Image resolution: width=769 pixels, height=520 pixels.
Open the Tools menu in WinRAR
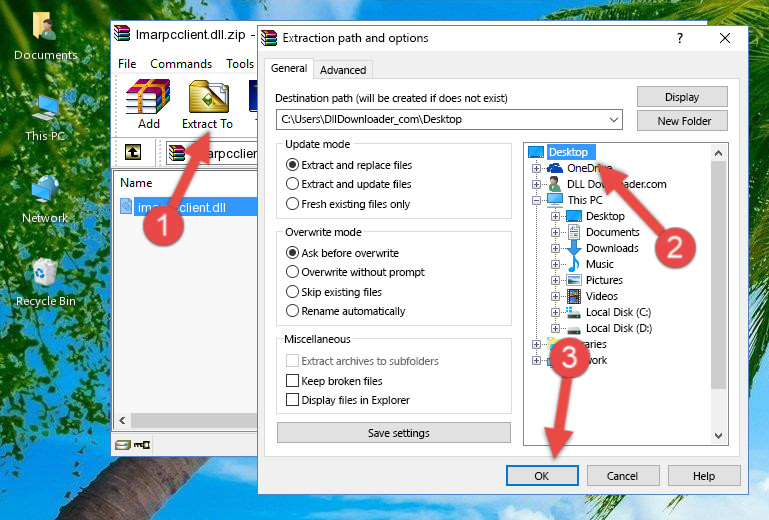[240, 64]
